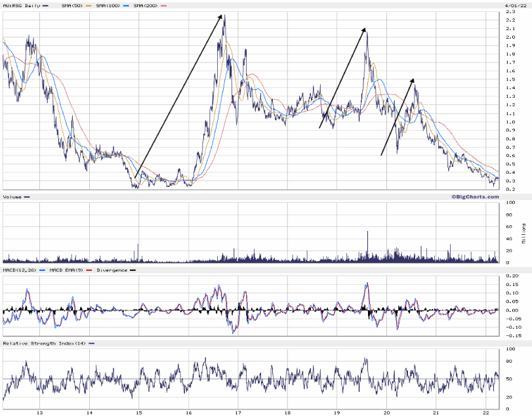Click the tip of the tallest arrow
The height and width of the screenshot is (416, 532).
click(222, 14)
